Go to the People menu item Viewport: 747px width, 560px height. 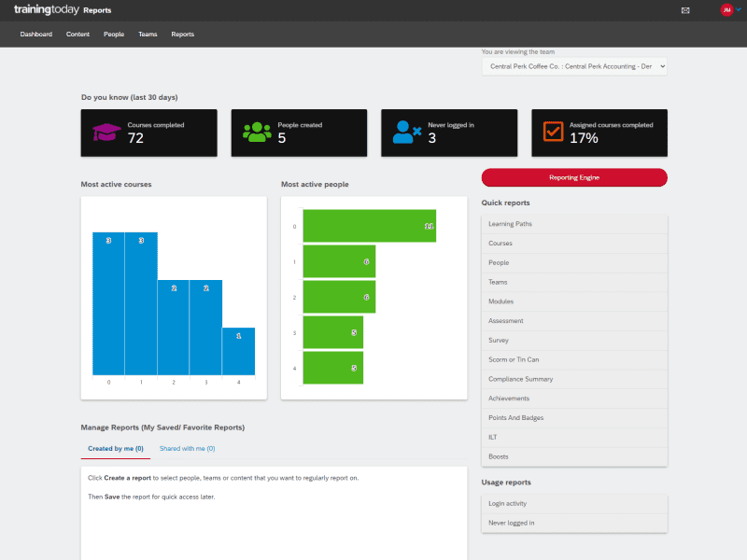coord(114,35)
